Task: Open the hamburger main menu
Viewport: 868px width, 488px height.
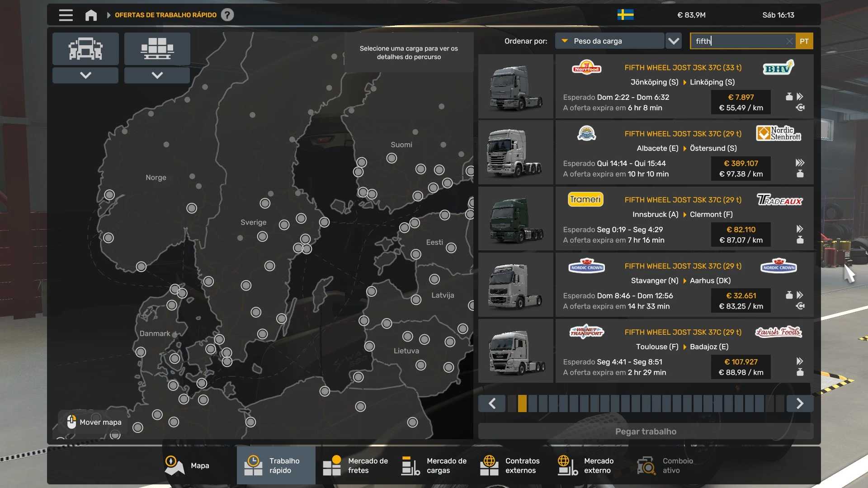Action: point(66,15)
